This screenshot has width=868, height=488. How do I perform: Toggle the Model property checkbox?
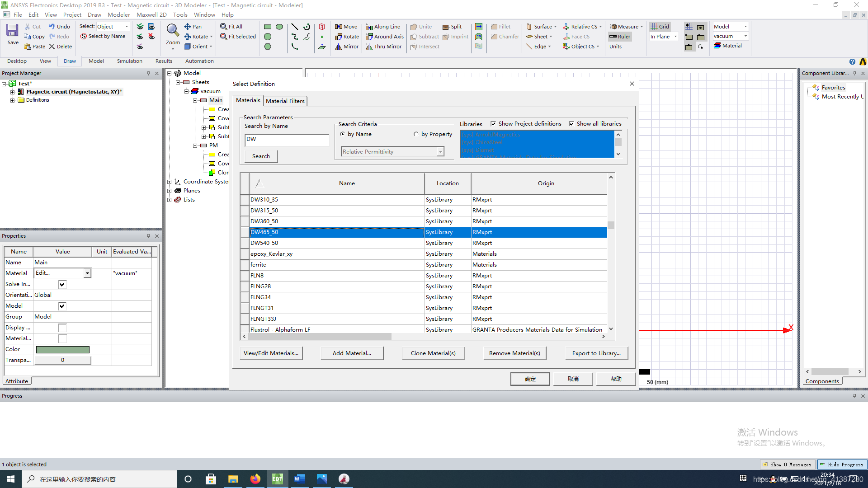62,306
